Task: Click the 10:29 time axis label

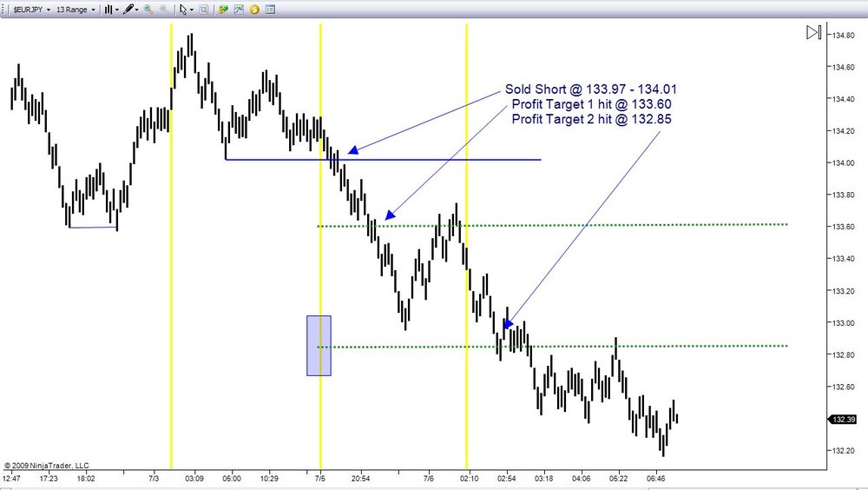Action: 269,479
